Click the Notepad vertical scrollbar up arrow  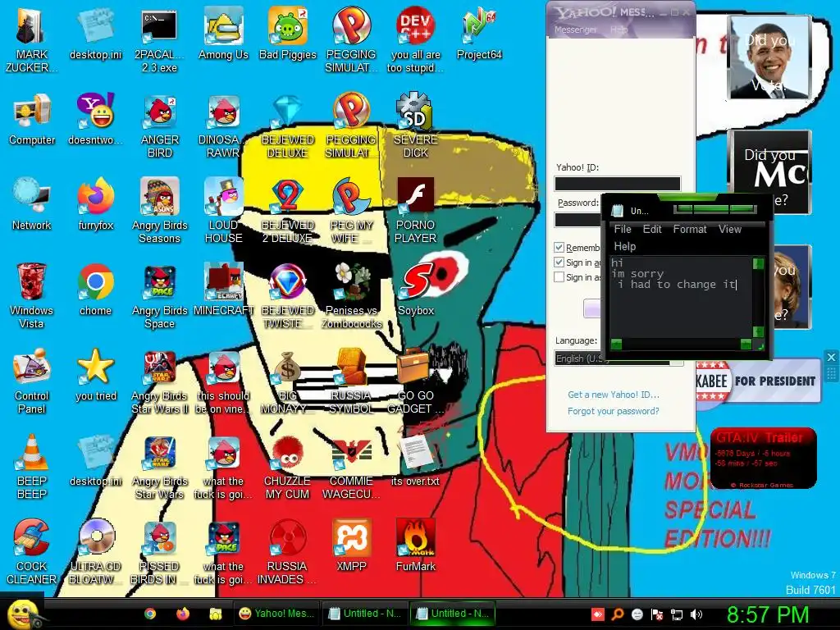(x=758, y=263)
